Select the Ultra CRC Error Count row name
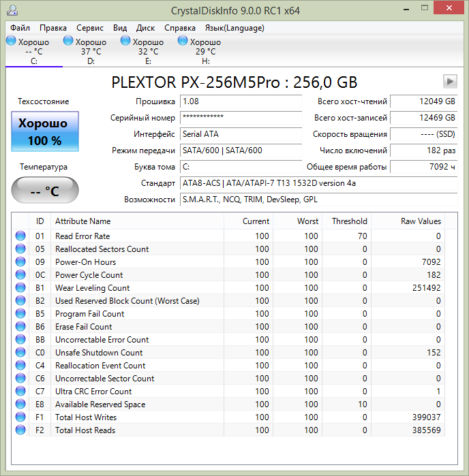Screen dimensions: 469x476 point(93,392)
